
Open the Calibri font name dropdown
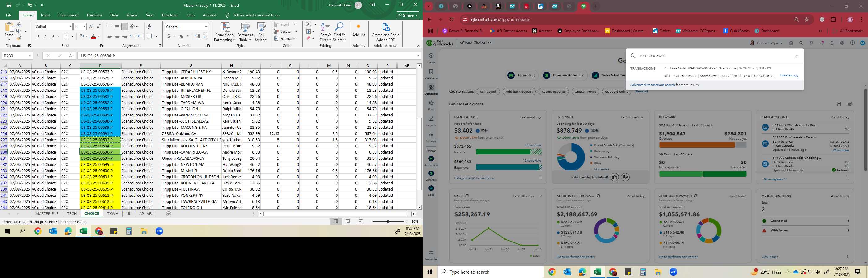tap(70, 27)
